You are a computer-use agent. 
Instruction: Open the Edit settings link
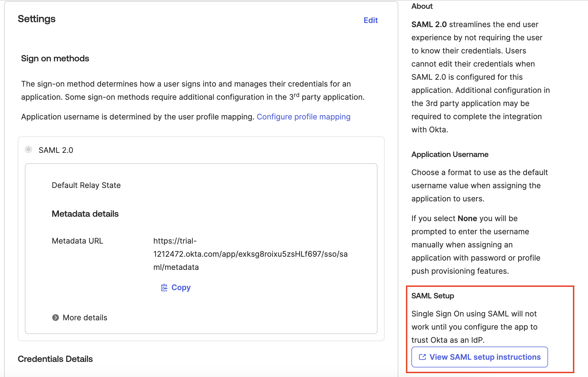point(371,20)
